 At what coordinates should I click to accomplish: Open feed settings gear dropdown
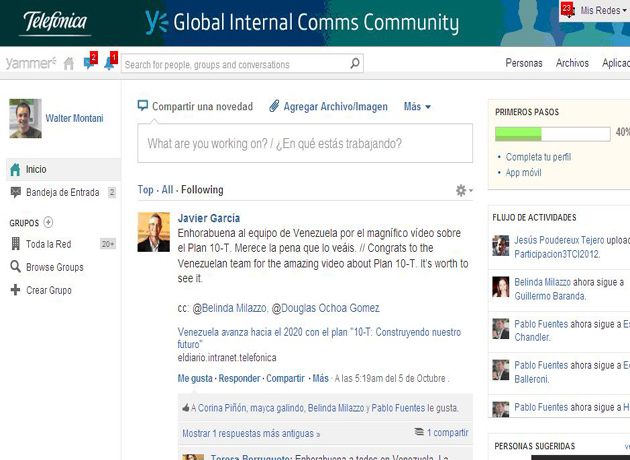click(x=462, y=190)
